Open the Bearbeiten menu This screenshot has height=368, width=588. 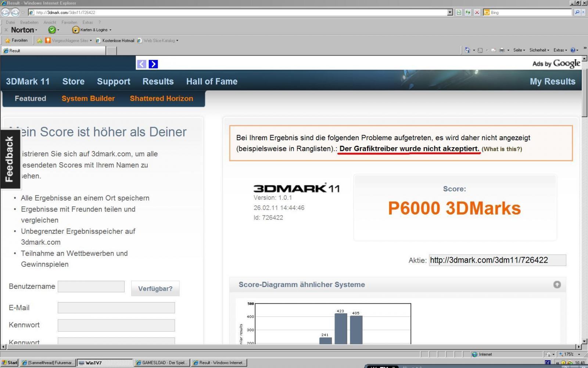pyautogui.click(x=29, y=22)
